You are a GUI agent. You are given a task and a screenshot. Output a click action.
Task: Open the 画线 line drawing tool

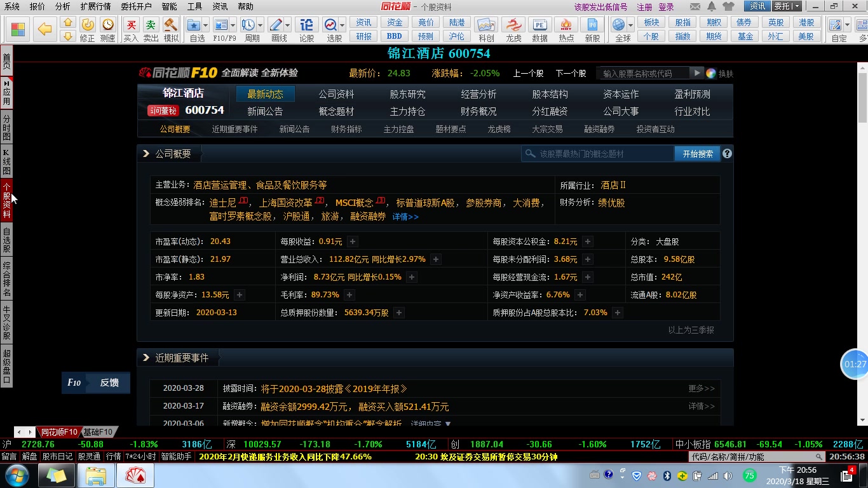[275, 25]
